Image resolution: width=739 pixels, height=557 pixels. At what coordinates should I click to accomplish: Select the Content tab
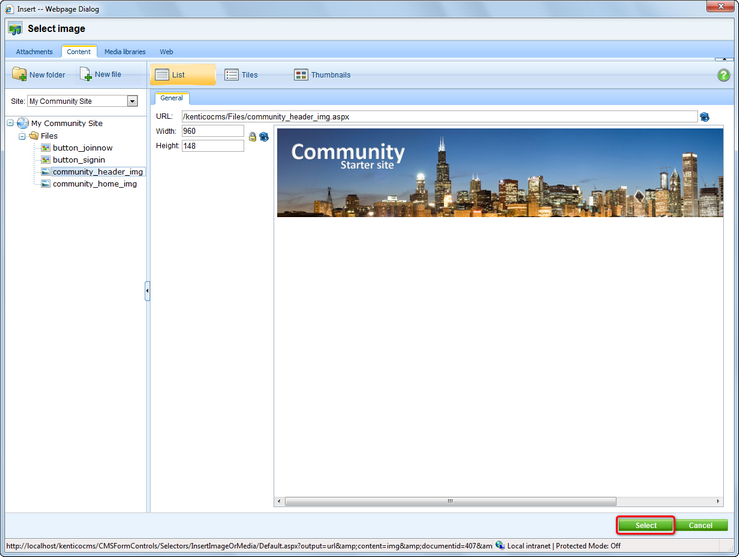pyautogui.click(x=79, y=52)
